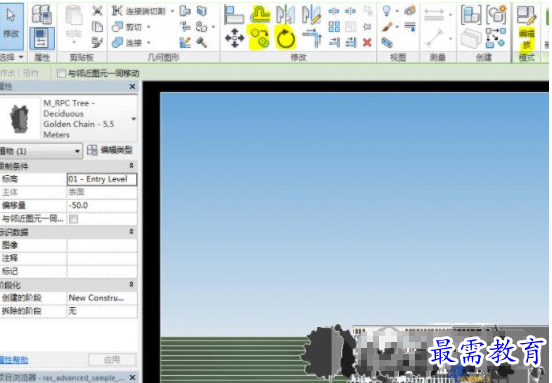Select Mirror - Draw Axis tool
The height and width of the screenshot is (383, 552).
312,14
